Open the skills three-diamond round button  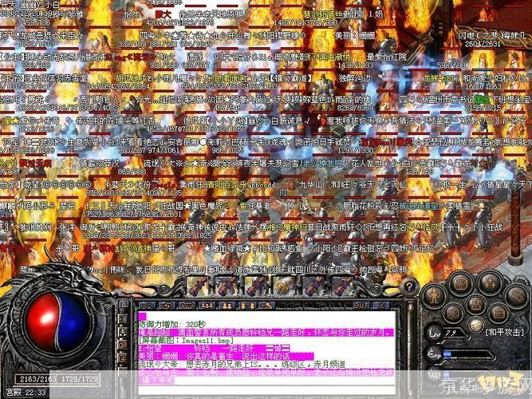tap(489, 282)
